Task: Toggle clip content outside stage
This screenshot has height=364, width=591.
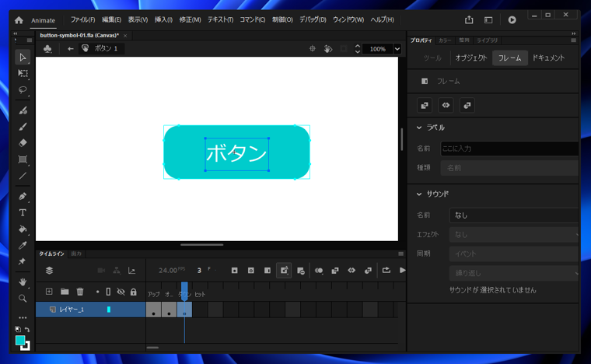Action: pos(344,48)
